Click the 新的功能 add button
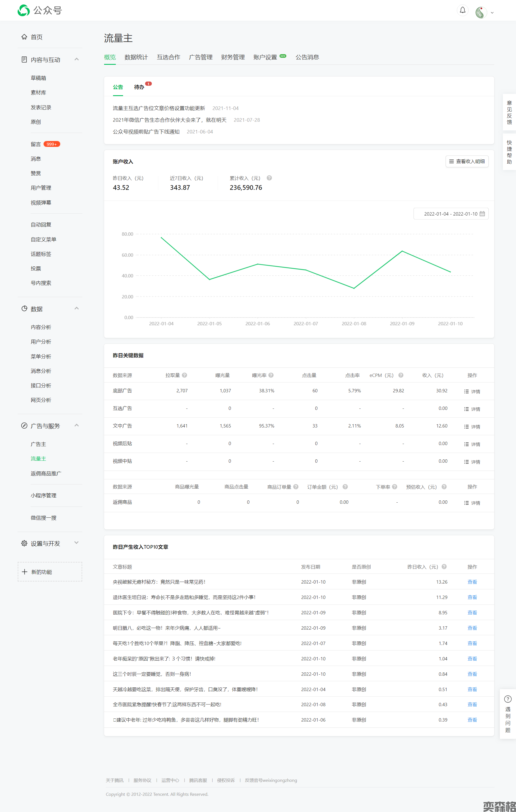Viewport: 516px width, 812px height. (50, 572)
